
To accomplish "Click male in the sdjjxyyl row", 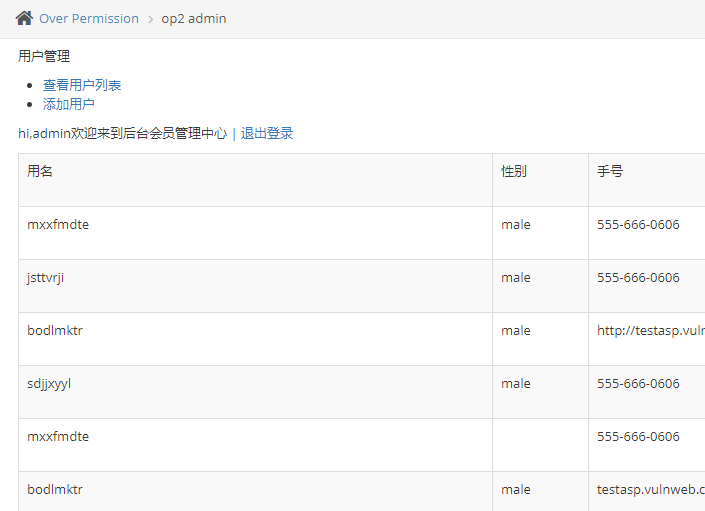I will [516, 384].
